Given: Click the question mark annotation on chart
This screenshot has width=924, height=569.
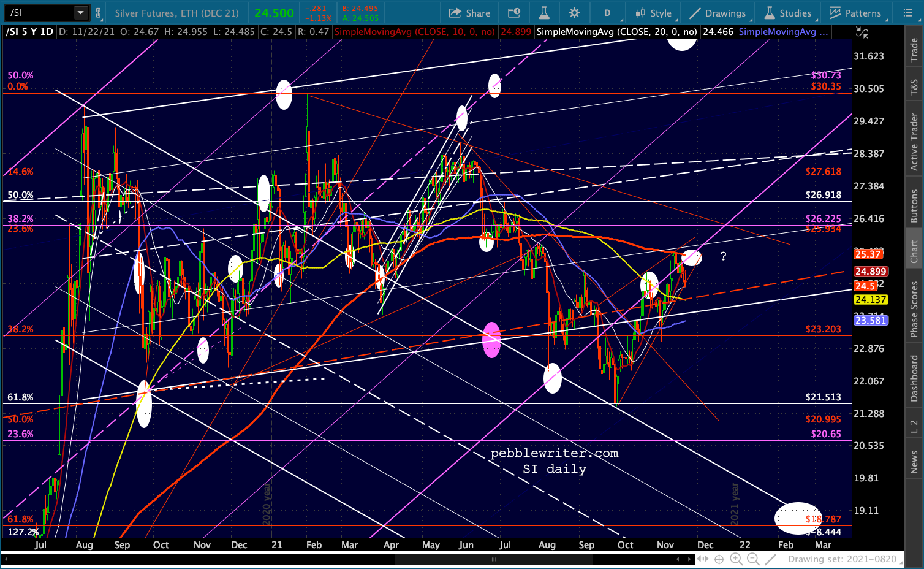Looking at the screenshot, I should point(724,256).
